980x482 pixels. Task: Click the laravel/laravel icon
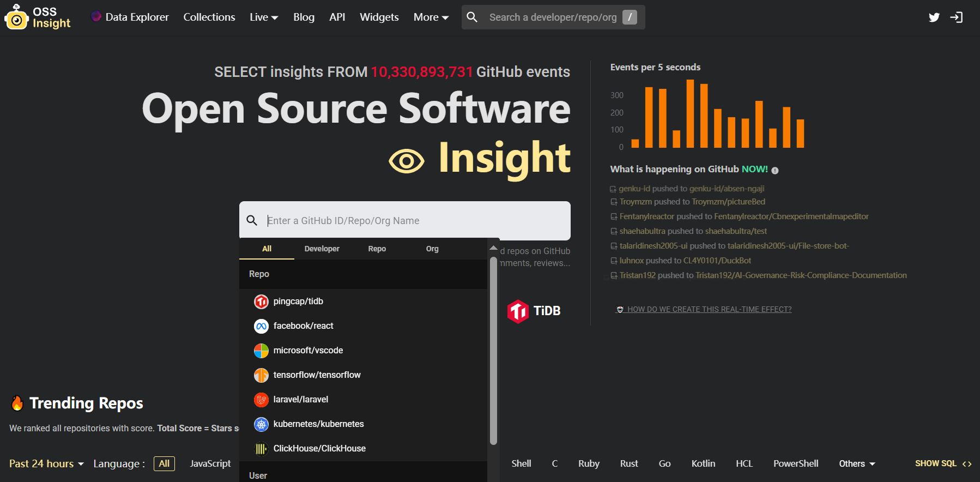point(262,400)
